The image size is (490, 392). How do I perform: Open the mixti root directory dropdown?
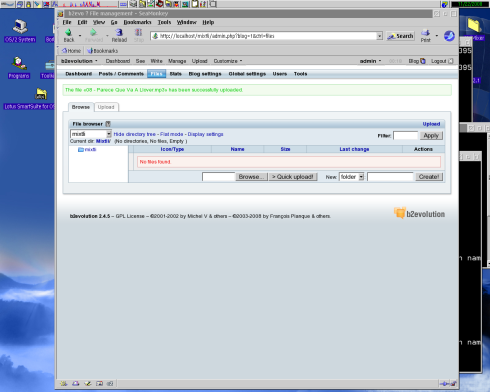109,134
